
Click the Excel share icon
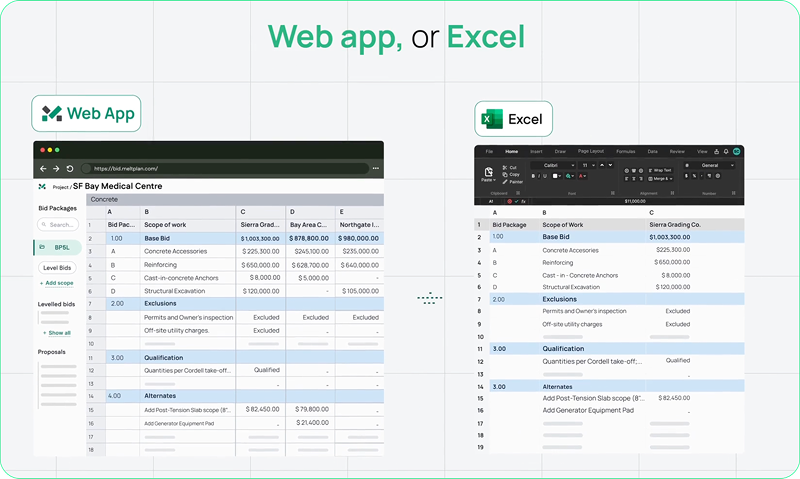pyautogui.click(x=716, y=152)
